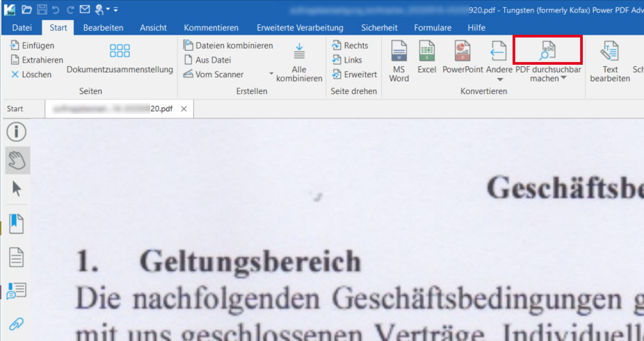Viewport: 644px width, 341px height.
Task: Open the comments panel icon
Action: tap(16, 290)
